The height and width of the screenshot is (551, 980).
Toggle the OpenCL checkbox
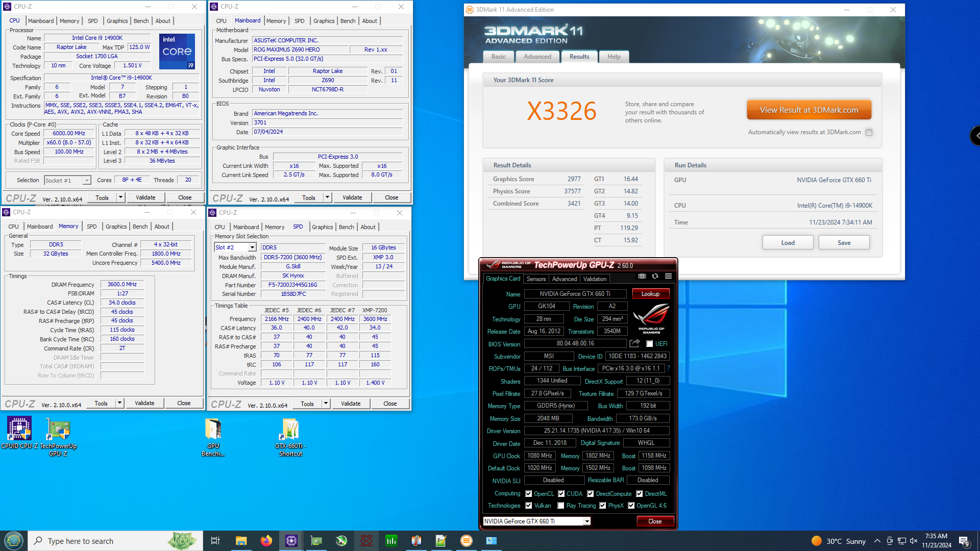pos(529,494)
